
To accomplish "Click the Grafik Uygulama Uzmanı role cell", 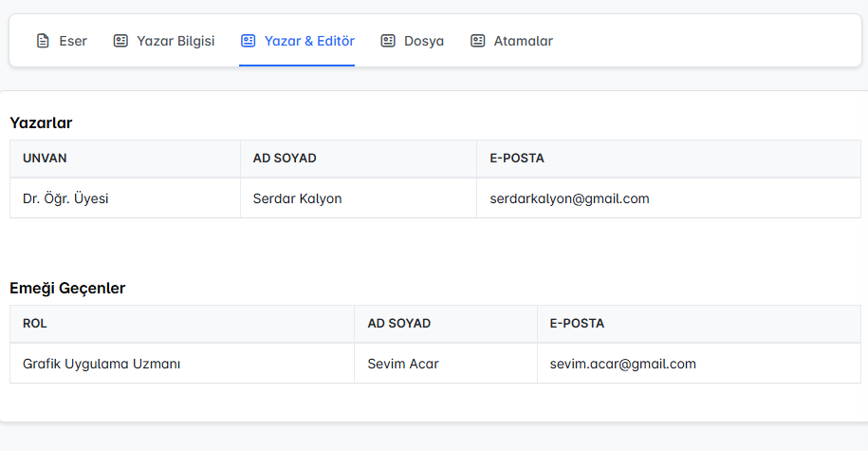I will click(102, 364).
